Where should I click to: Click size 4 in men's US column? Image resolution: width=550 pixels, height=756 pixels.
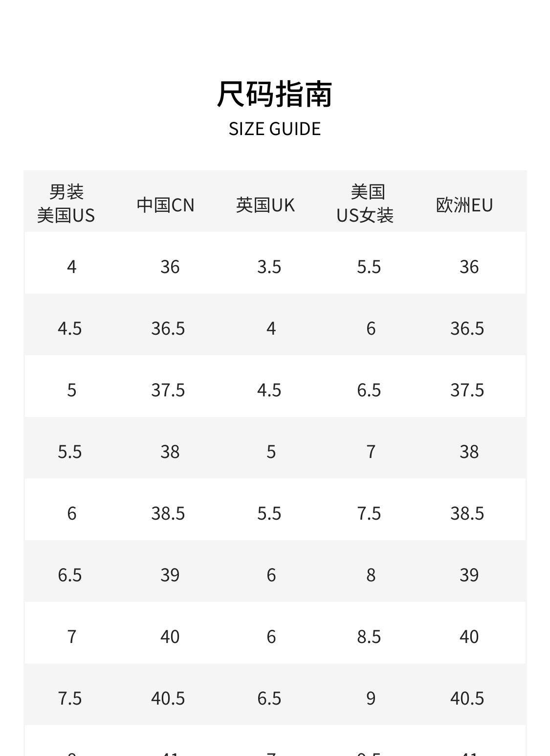72,267
